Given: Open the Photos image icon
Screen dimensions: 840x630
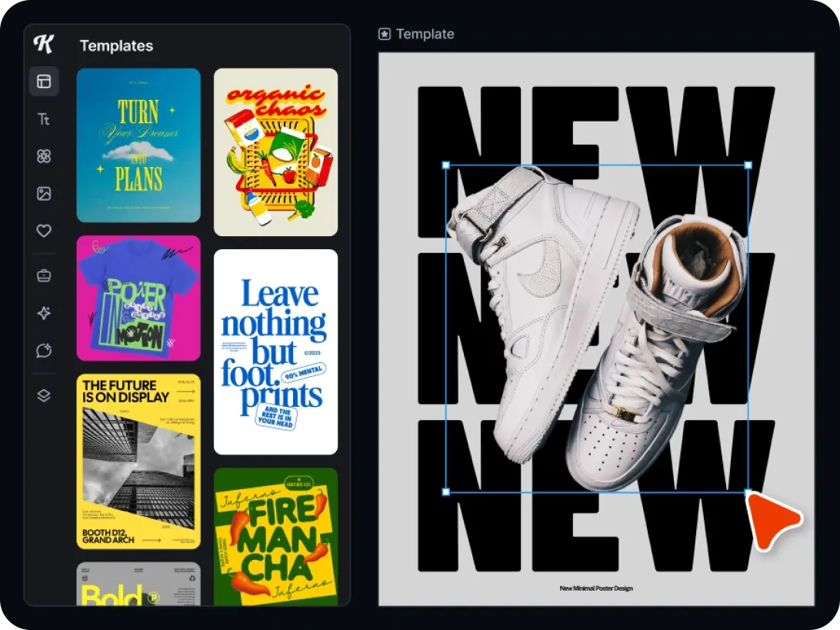Looking at the screenshot, I should [44, 194].
